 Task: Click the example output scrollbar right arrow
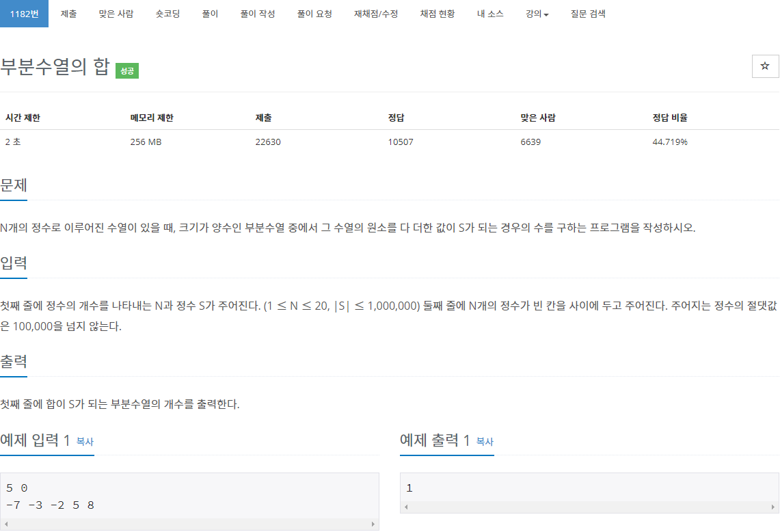tap(772, 507)
